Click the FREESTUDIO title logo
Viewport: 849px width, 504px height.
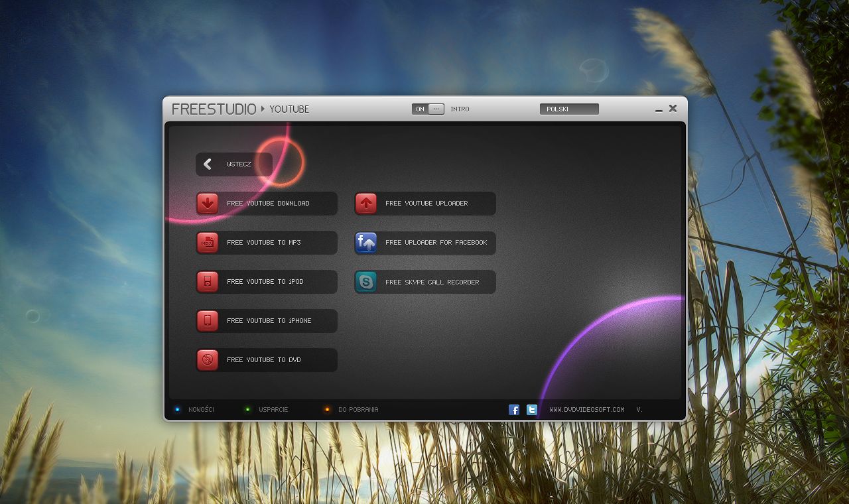[x=214, y=109]
